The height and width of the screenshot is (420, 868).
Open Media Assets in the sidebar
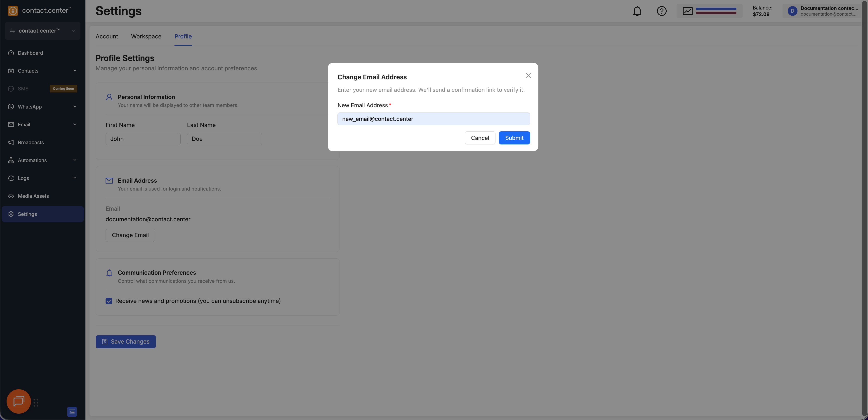pyautogui.click(x=33, y=196)
